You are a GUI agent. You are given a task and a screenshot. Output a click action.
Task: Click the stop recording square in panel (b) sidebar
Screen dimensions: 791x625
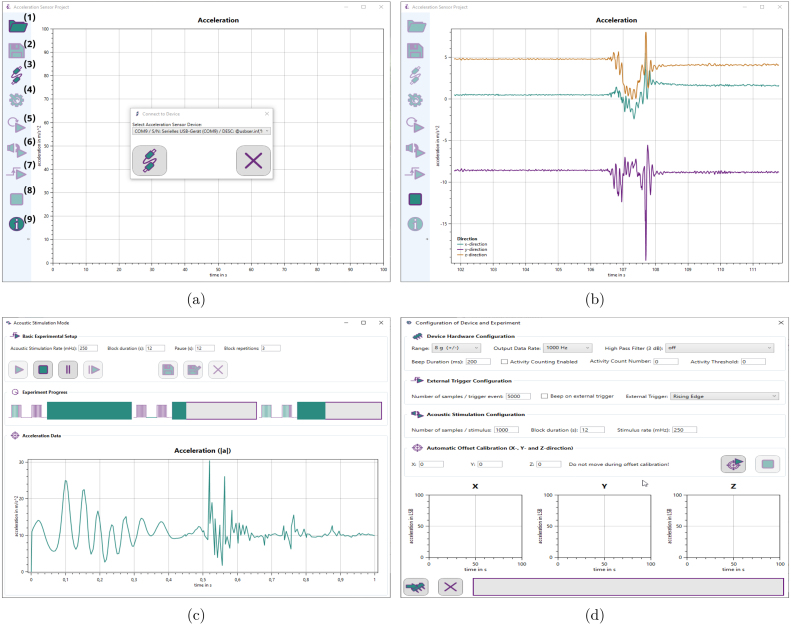point(414,199)
